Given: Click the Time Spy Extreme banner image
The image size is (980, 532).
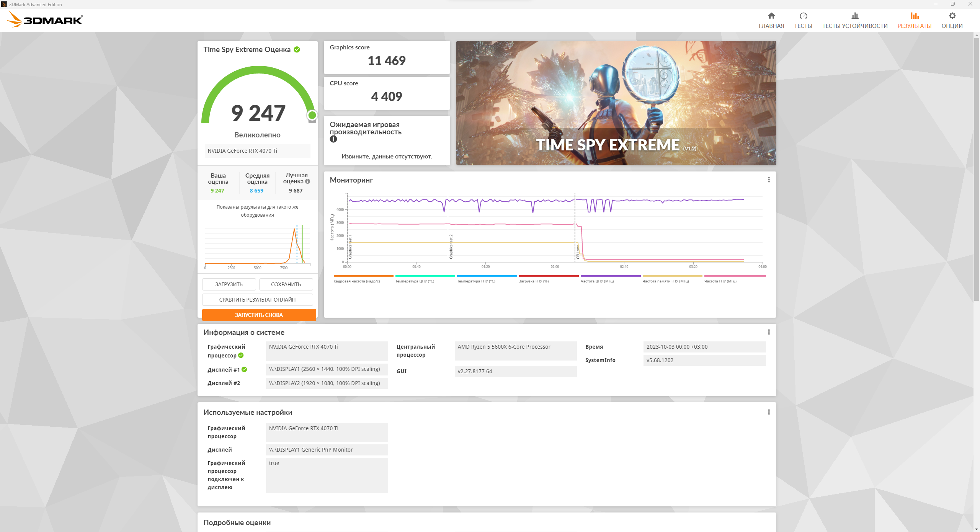Looking at the screenshot, I should 616,103.
